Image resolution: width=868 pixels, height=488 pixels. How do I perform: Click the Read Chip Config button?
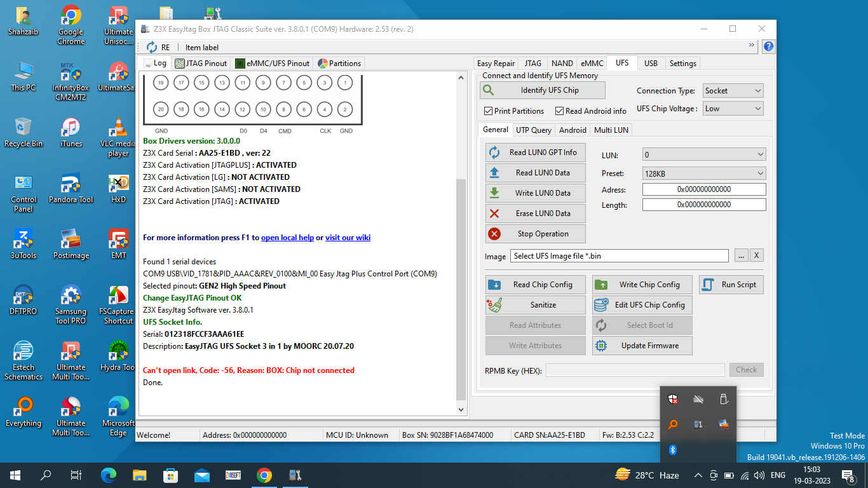[535, 285]
